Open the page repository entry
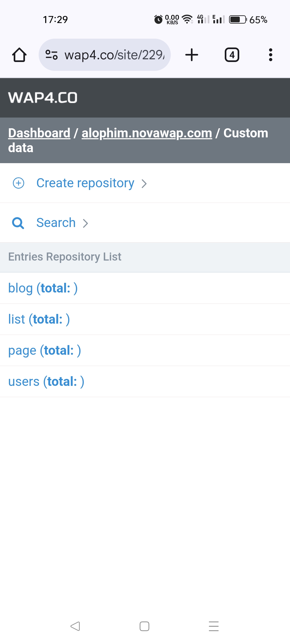This screenshot has width=290, height=644. click(45, 350)
